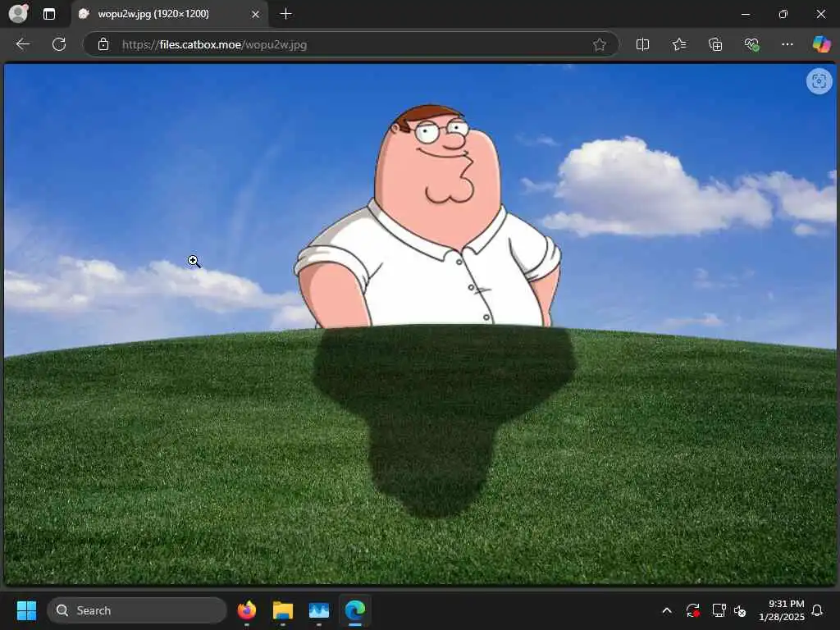
Task: Launch Firefox from the taskbar
Action: [x=247, y=610]
